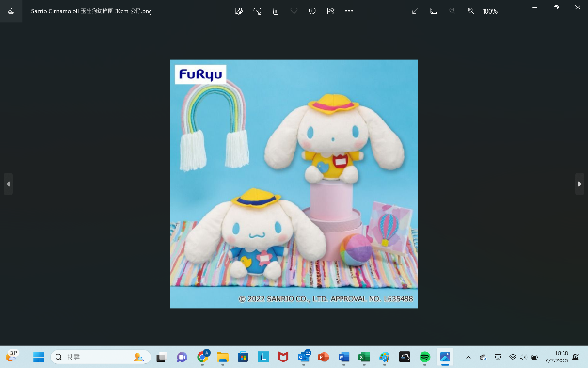Image resolution: width=588 pixels, height=368 pixels.
Task: Mark the photo as favorite with the heart icon
Action: (x=294, y=11)
